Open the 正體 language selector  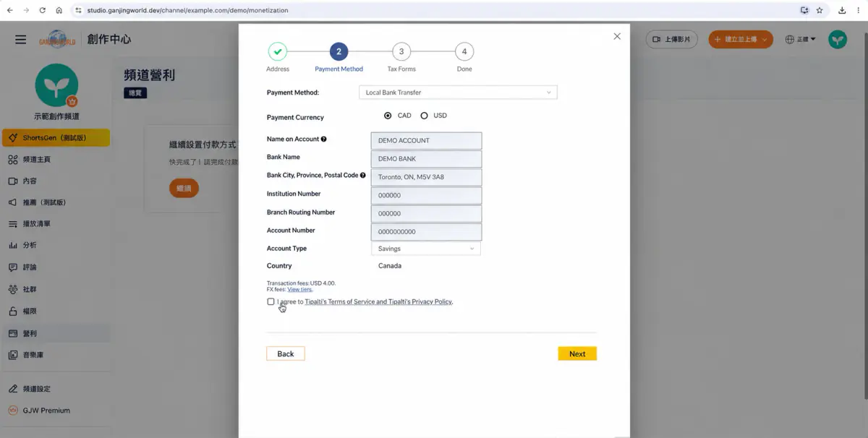pyautogui.click(x=801, y=40)
